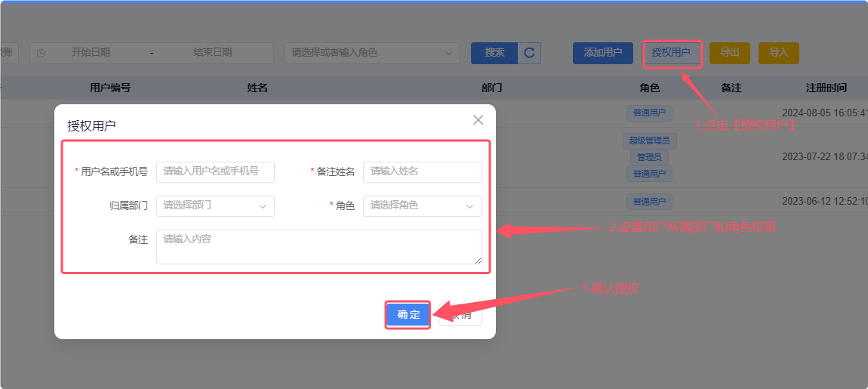Image resolution: width=868 pixels, height=389 pixels.
Task: Click the 姓名 column header
Action: click(x=257, y=88)
